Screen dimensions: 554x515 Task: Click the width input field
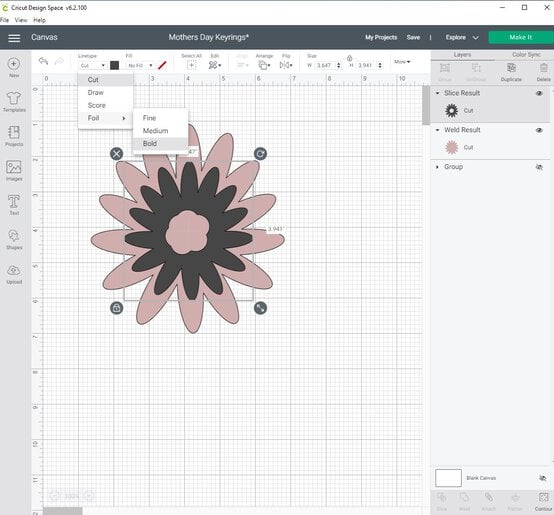326,65
